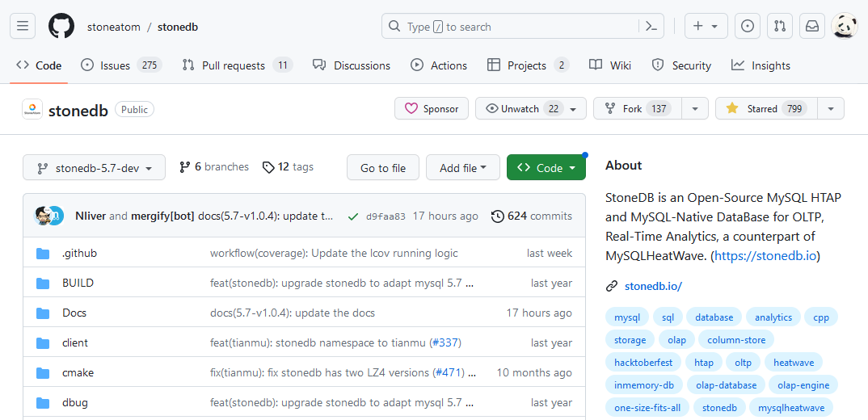Click the stonedb repository logo
The image size is (868, 420).
pyautogui.click(x=32, y=109)
